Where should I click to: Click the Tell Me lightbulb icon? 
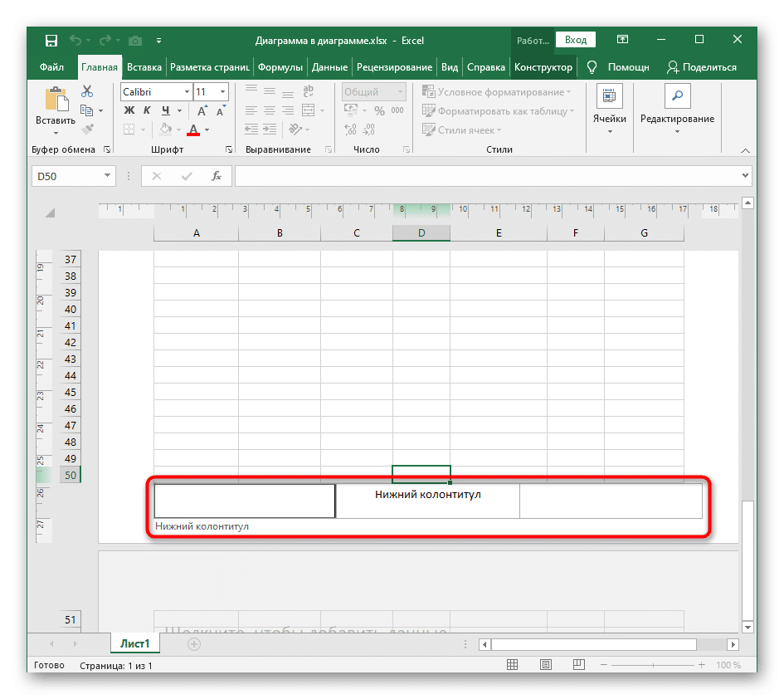(x=592, y=67)
